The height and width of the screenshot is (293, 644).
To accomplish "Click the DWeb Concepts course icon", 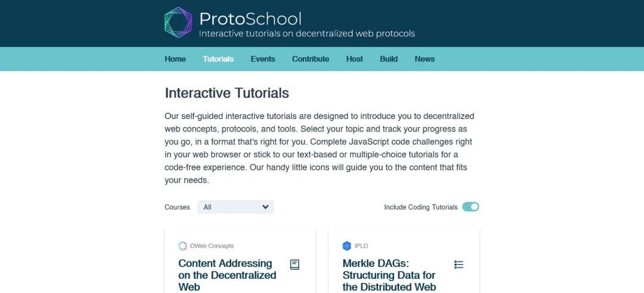I will point(182,246).
